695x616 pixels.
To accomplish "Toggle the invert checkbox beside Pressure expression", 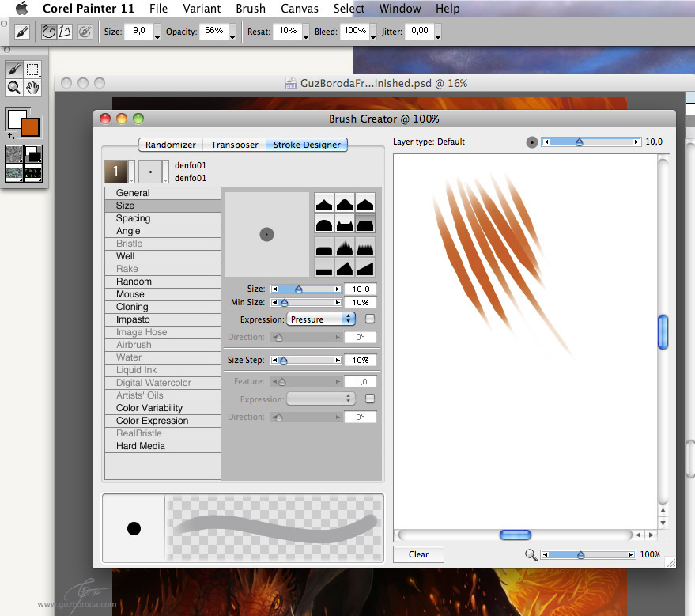I will coord(370,319).
